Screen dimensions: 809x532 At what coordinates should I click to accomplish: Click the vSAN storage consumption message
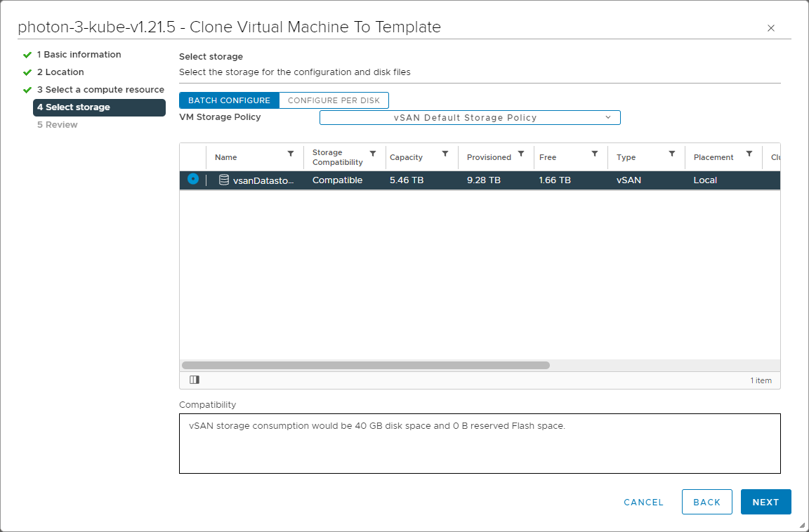coord(377,426)
